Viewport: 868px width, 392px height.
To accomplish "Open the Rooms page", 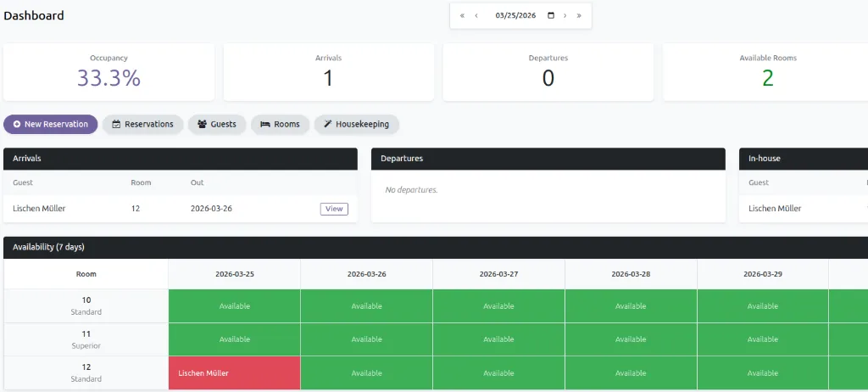I will click(280, 124).
